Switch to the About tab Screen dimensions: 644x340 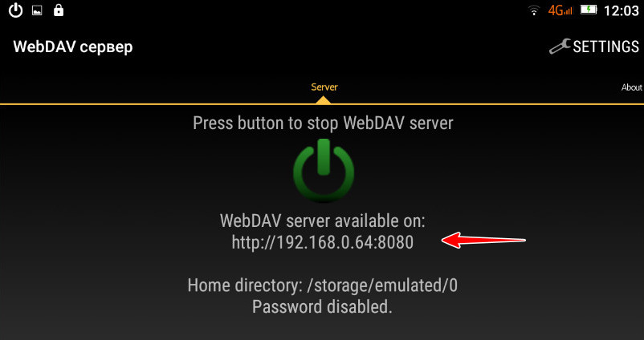(x=632, y=87)
